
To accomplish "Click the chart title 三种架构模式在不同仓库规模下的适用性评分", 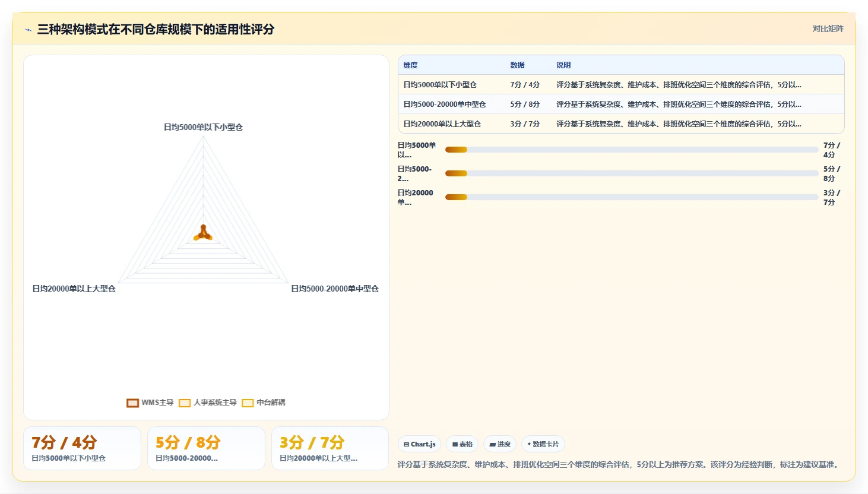I will [156, 29].
